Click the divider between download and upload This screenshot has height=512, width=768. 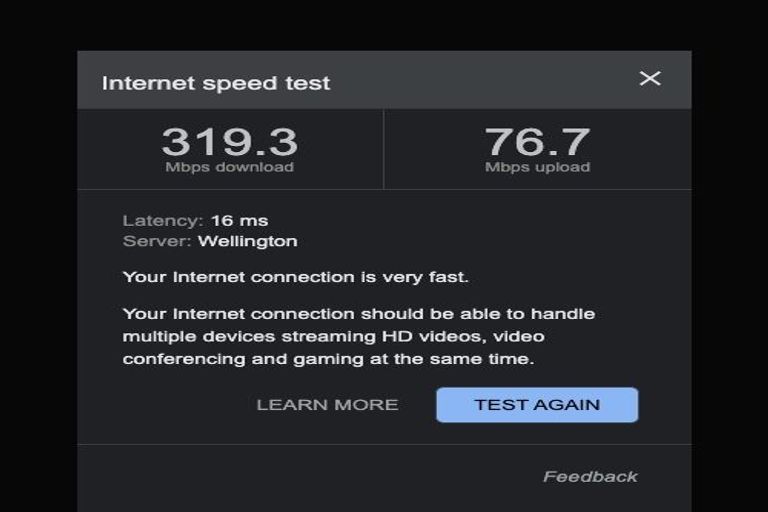384,150
